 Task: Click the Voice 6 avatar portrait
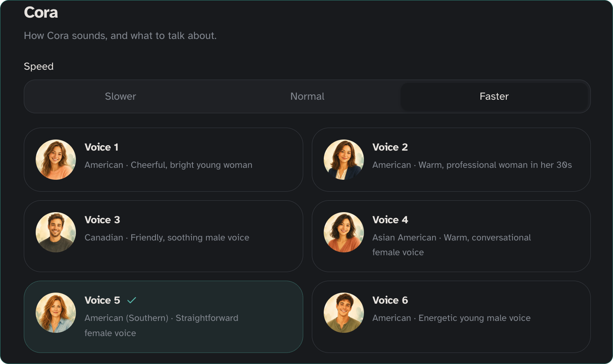click(x=344, y=313)
